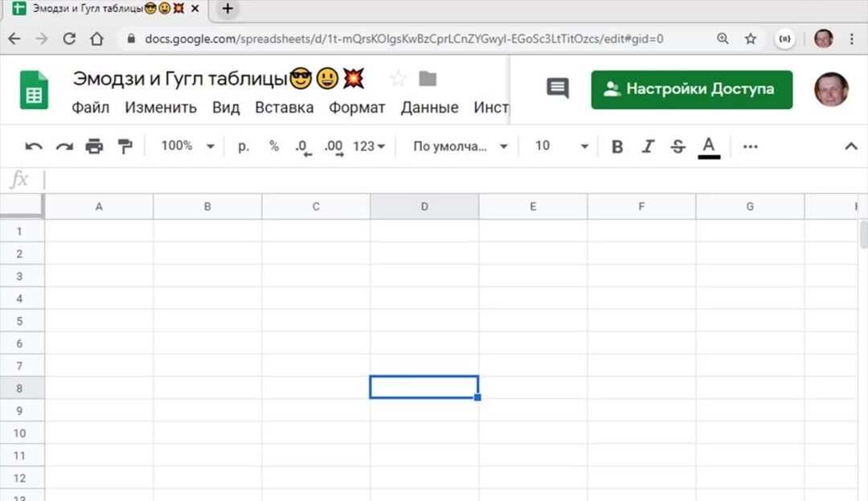Toggle strikethrough formatting

pyautogui.click(x=678, y=146)
